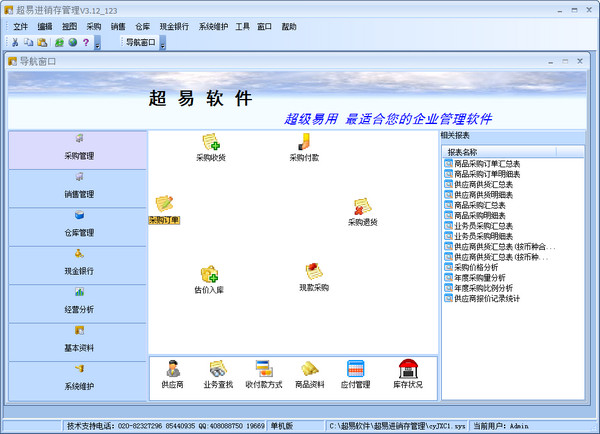The width and height of the screenshot is (600, 434).
Task: Open the 估价入库 estimated stock-in icon
Action: coord(209,280)
